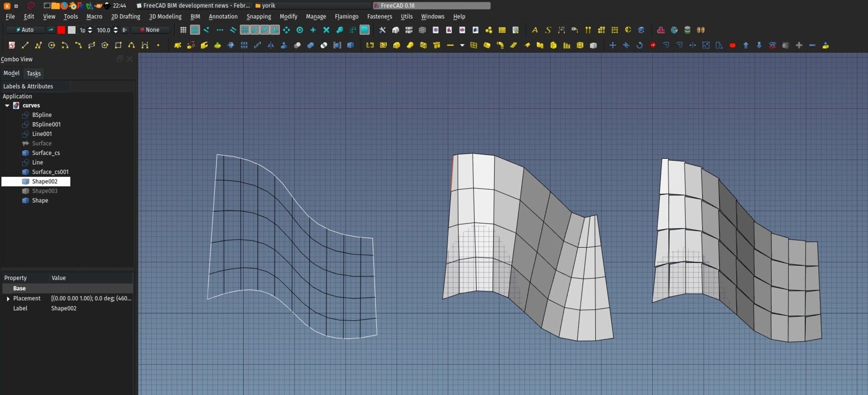This screenshot has width=868, height=395.
Task: Click the construction mode toggle button
Action: (x=51, y=30)
